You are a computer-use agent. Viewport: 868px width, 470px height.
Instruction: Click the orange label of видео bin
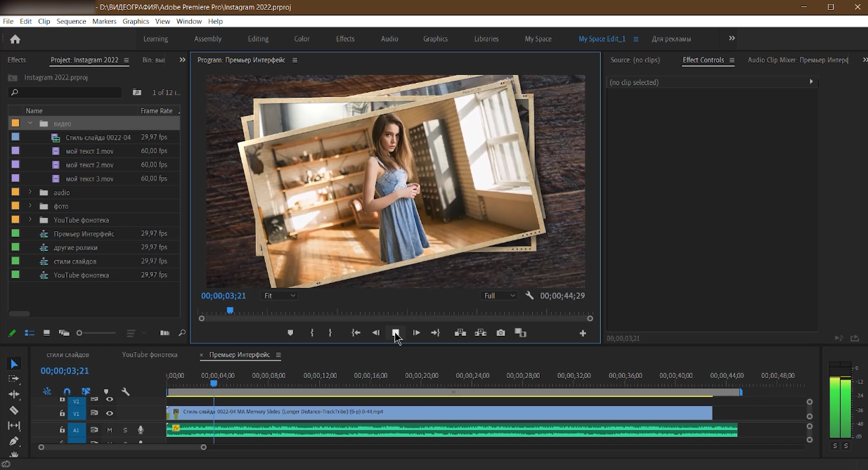pyautogui.click(x=15, y=124)
